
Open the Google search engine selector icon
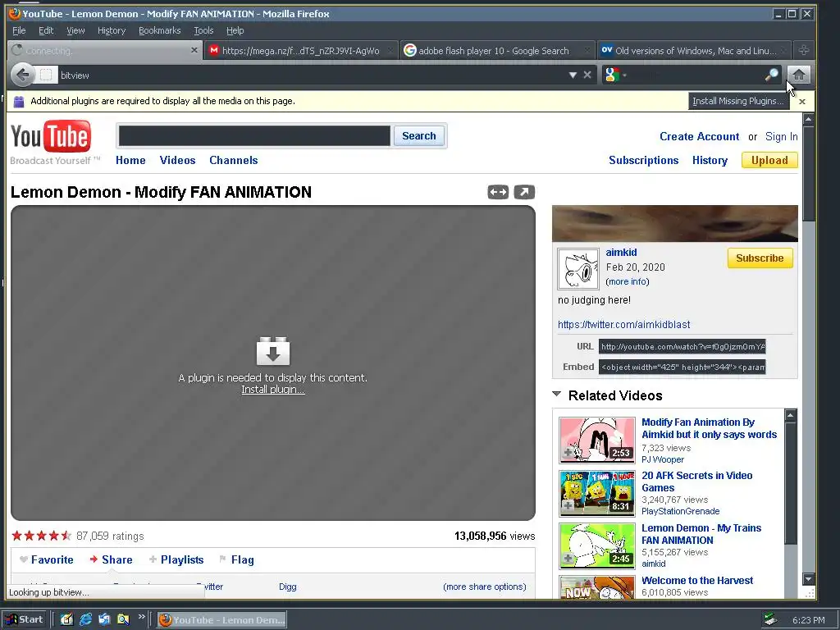(x=612, y=75)
